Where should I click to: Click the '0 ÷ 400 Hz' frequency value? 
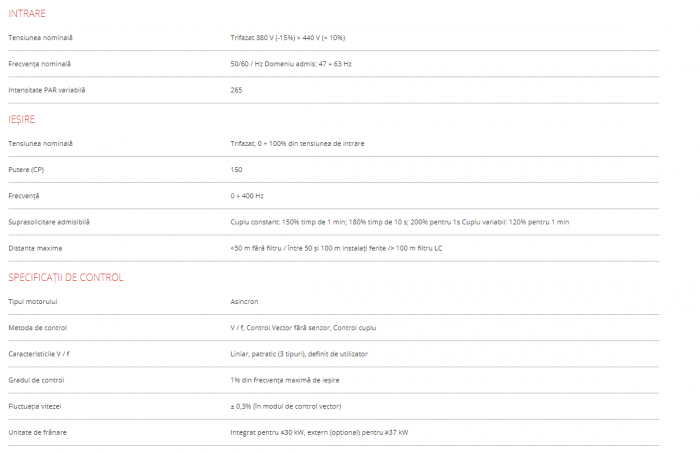pos(247,195)
